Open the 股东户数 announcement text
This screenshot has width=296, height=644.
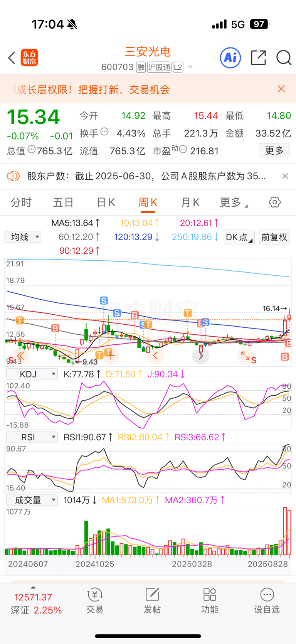146,176
